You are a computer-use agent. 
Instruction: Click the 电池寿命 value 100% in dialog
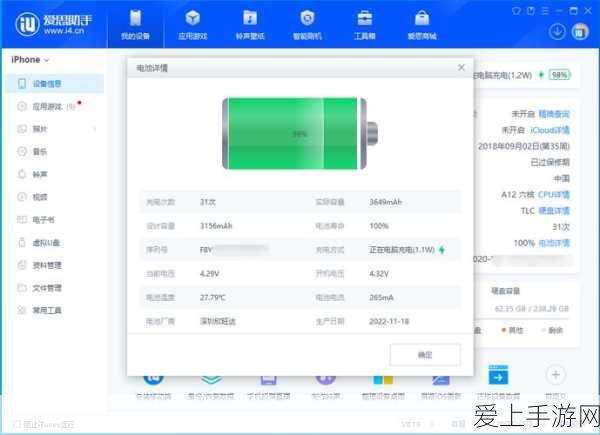pyautogui.click(x=379, y=226)
